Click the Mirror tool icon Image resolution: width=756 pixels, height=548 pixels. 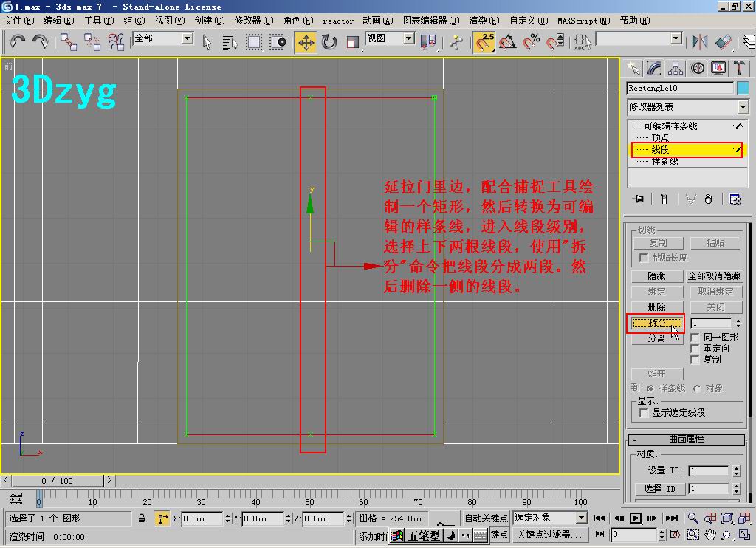tap(700, 42)
